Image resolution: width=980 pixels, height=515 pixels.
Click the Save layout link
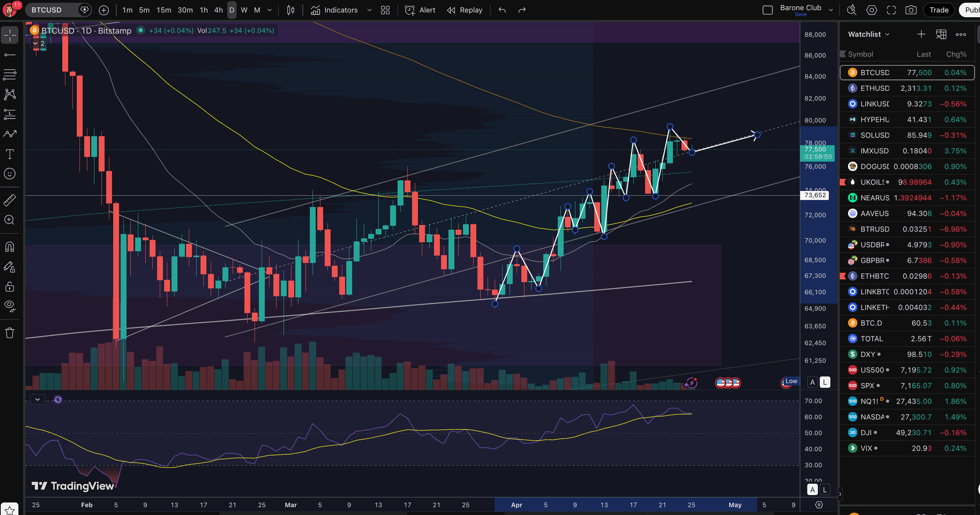[x=801, y=14]
